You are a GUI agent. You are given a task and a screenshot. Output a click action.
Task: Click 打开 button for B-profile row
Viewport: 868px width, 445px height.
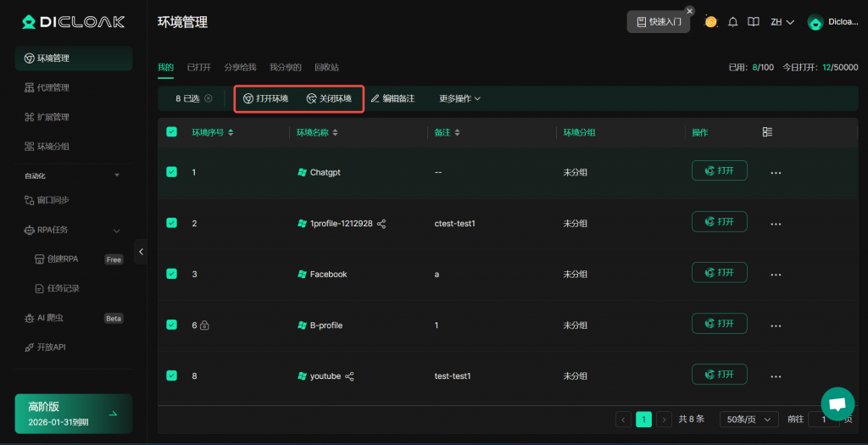coord(719,324)
